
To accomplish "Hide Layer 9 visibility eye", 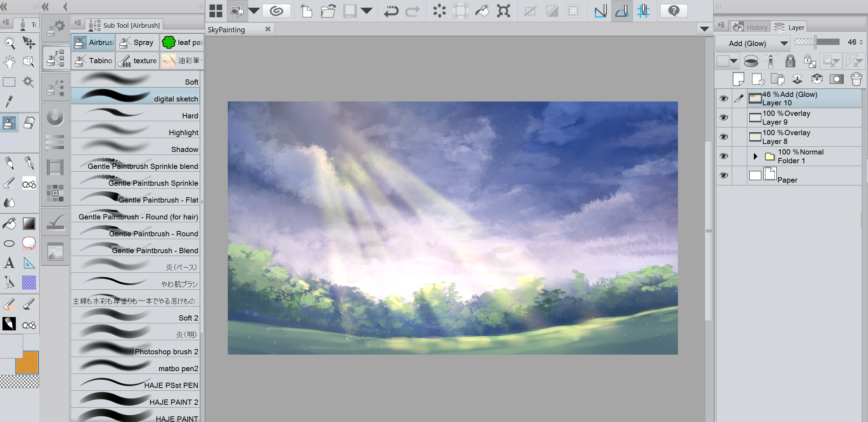I will [x=723, y=118].
